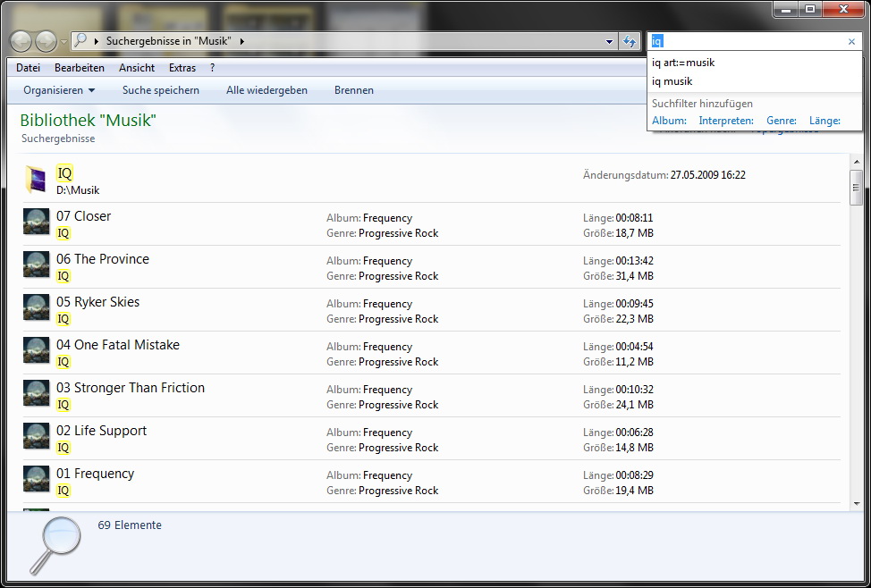Click the length 00:09:45 of Ryker Skies
871x588 pixels.
(x=634, y=304)
